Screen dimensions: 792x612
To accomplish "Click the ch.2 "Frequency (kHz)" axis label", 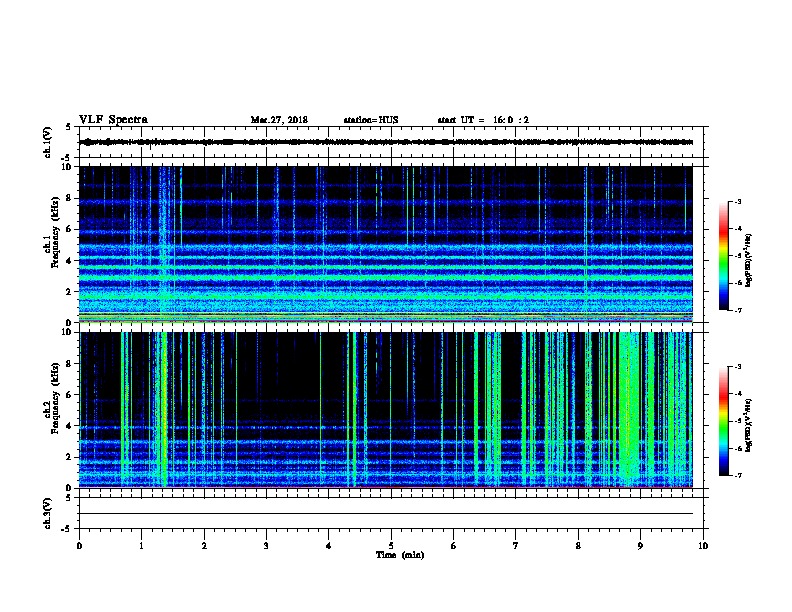I will pyautogui.click(x=55, y=398).
